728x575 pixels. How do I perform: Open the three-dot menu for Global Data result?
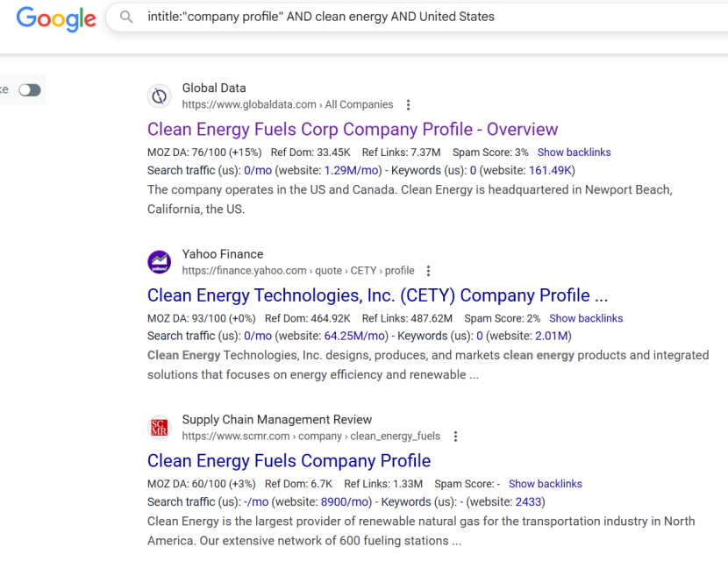408,105
